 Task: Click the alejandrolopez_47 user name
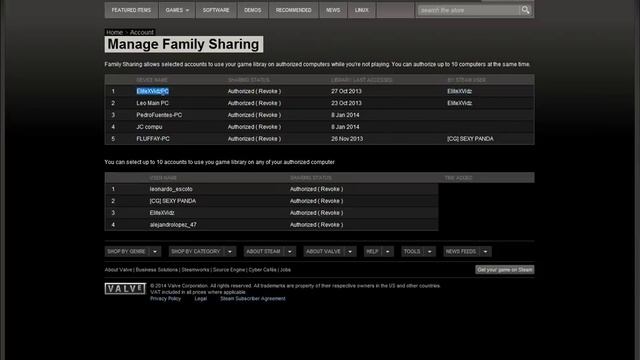point(173,224)
